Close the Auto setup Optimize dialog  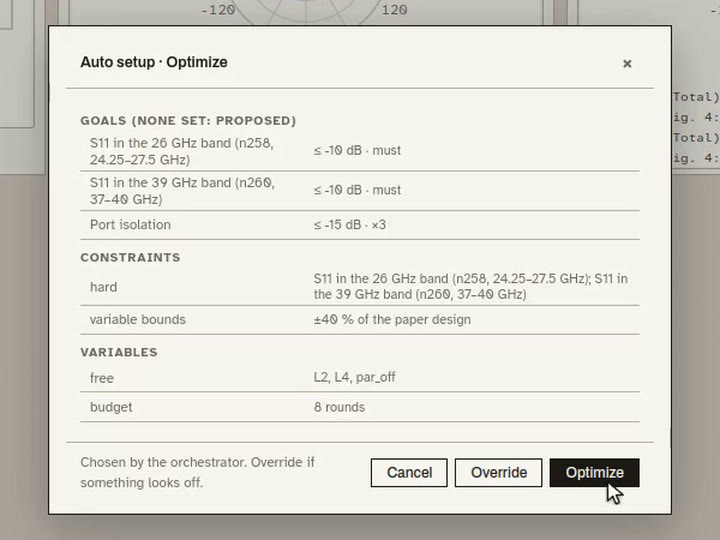click(x=627, y=63)
